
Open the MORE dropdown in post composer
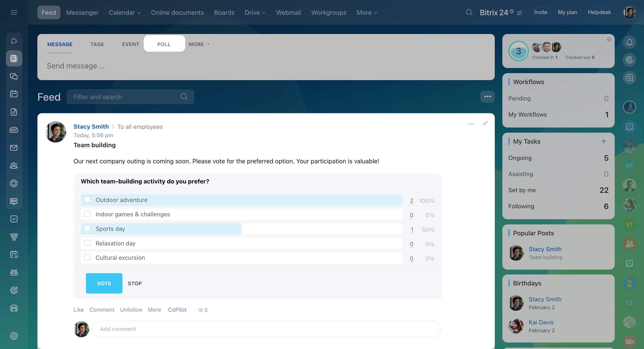tap(199, 44)
